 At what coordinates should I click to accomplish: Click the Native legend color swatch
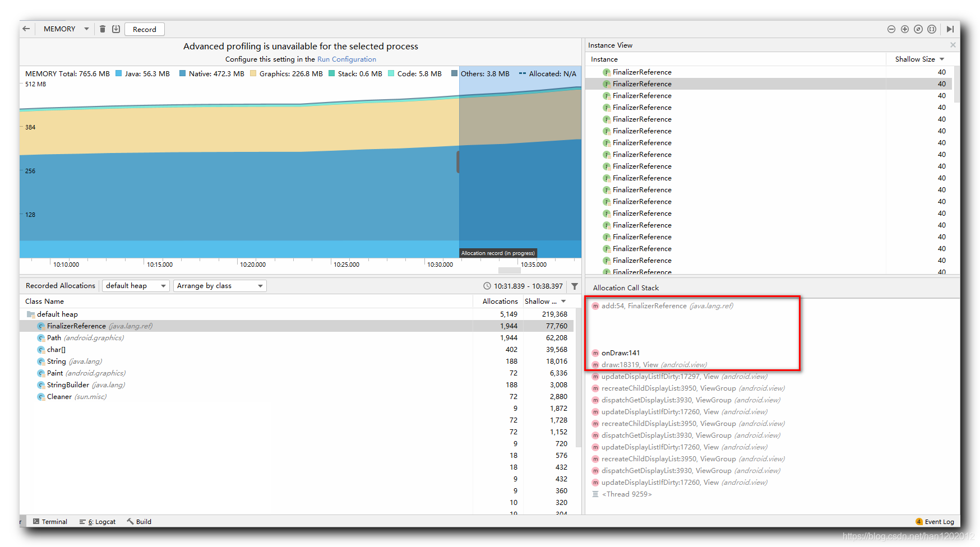(183, 73)
